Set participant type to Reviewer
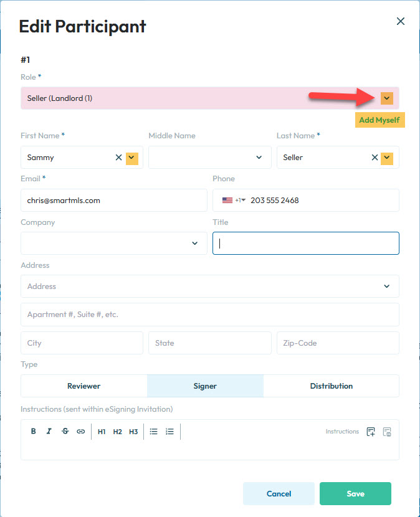 84,386
